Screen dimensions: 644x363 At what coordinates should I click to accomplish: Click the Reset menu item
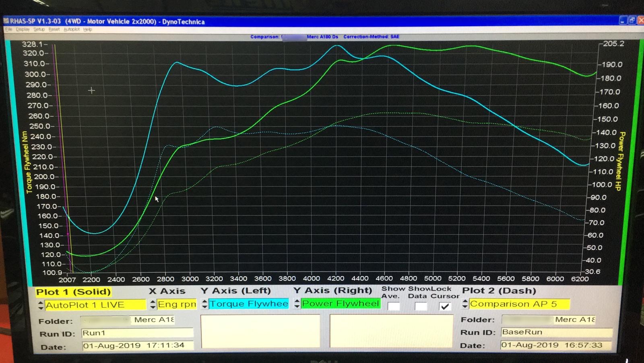tap(54, 29)
